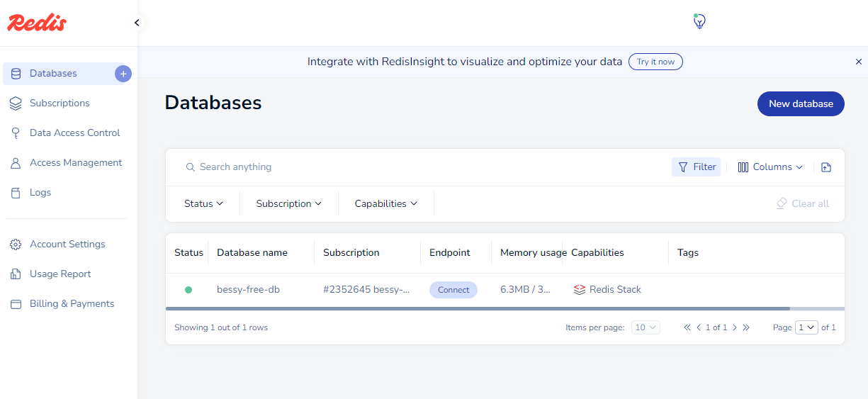868x399 pixels.
Task: Click the Try it now button
Action: click(x=655, y=62)
